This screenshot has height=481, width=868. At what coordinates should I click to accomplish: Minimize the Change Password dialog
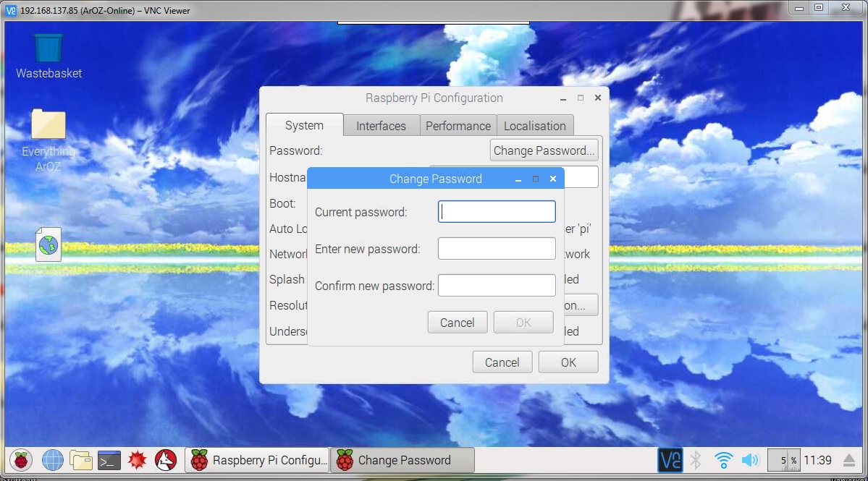518,179
